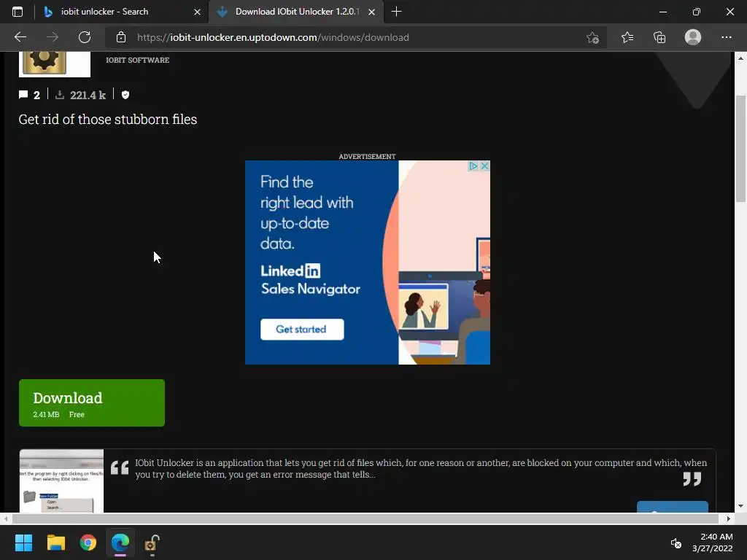747x560 pixels.
Task: Click the address bar URL
Action: 273,37
